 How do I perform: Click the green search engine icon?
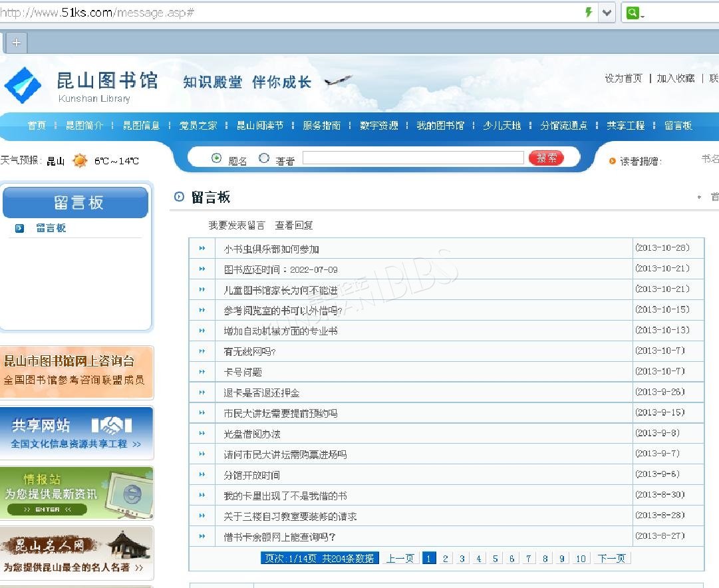coord(632,13)
